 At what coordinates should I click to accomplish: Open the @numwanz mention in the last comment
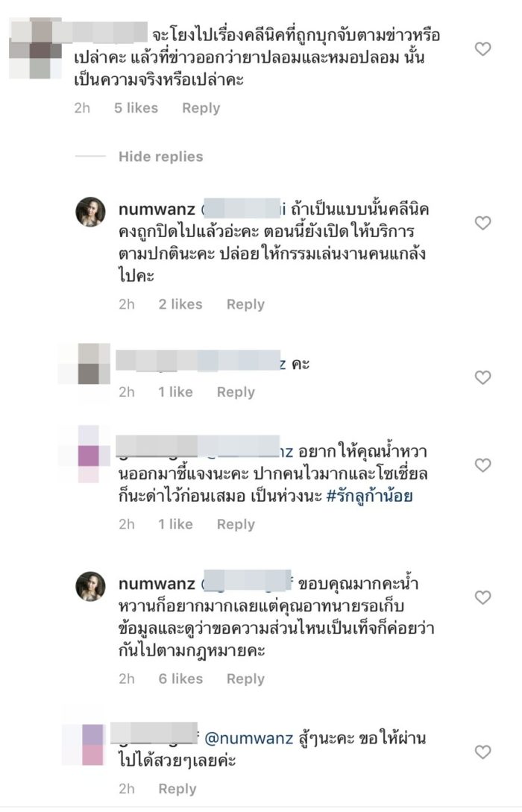tap(249, 738)
